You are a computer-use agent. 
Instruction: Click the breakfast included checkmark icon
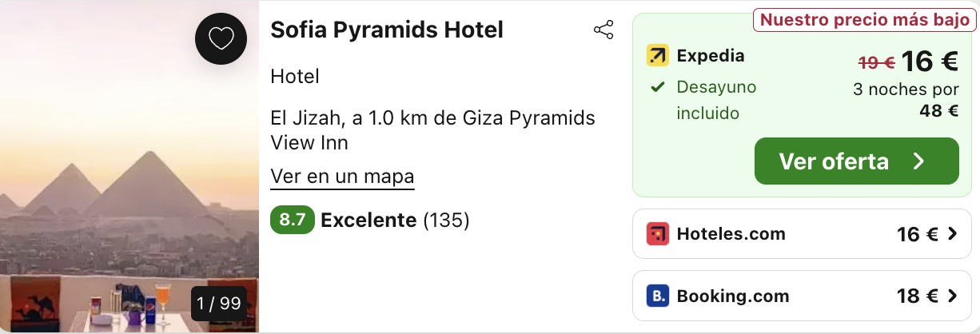click(658, 86)
